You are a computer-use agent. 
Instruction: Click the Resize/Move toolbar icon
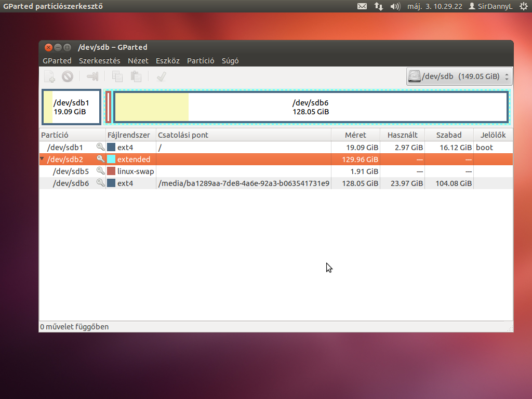coord(92,76)
